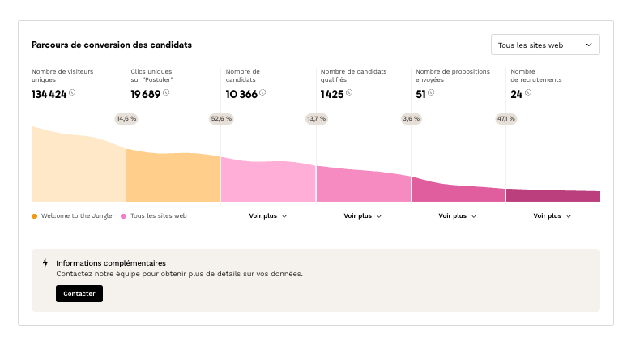Click the 13,7 % conversion rate badge
Screen dimensions: 644x337
click(316, 118)
